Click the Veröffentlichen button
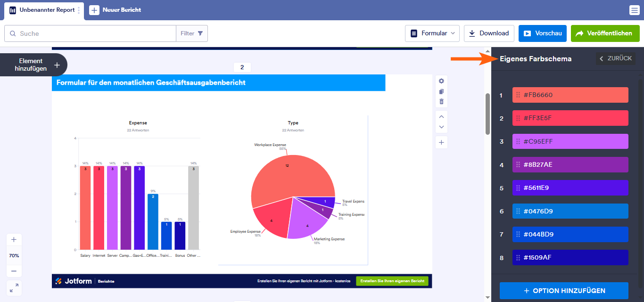Image resolution: width=644 pixels, height=302 pixels. point(605,33)
